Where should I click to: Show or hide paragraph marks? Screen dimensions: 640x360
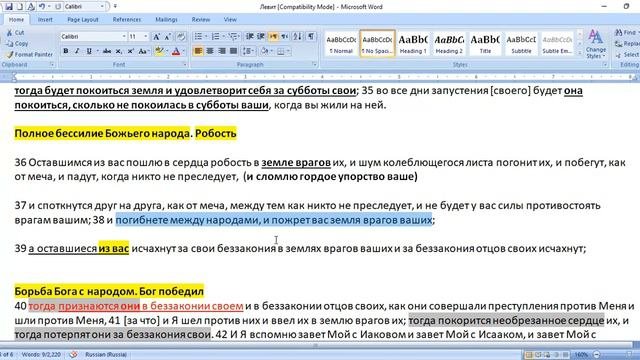(x=311, y=37)
